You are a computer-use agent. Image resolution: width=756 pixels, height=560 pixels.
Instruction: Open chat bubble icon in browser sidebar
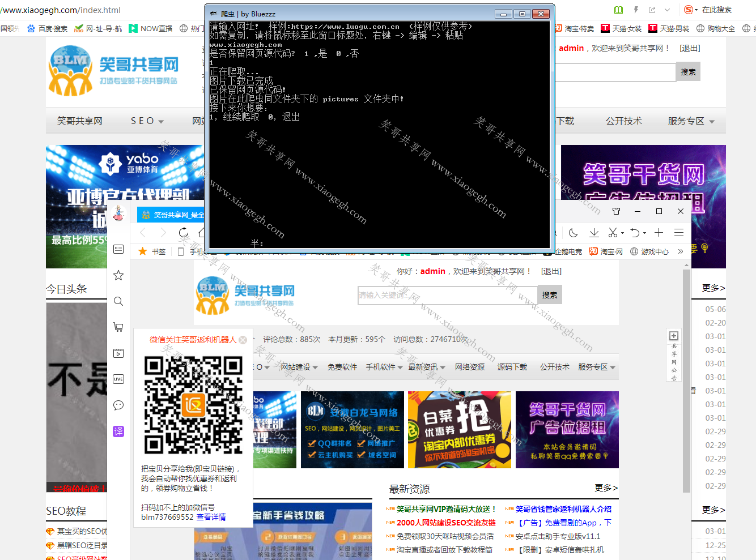tap(118, 405)
